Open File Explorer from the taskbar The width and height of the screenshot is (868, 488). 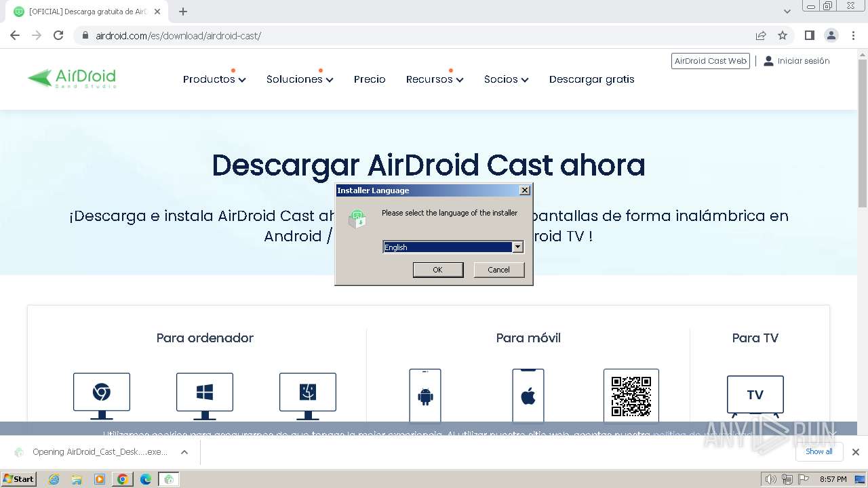click(x=77, y=479)
